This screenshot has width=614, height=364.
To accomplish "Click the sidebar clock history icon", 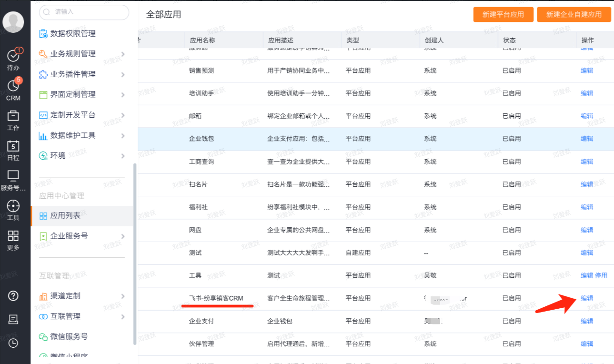I will (13, 343).
